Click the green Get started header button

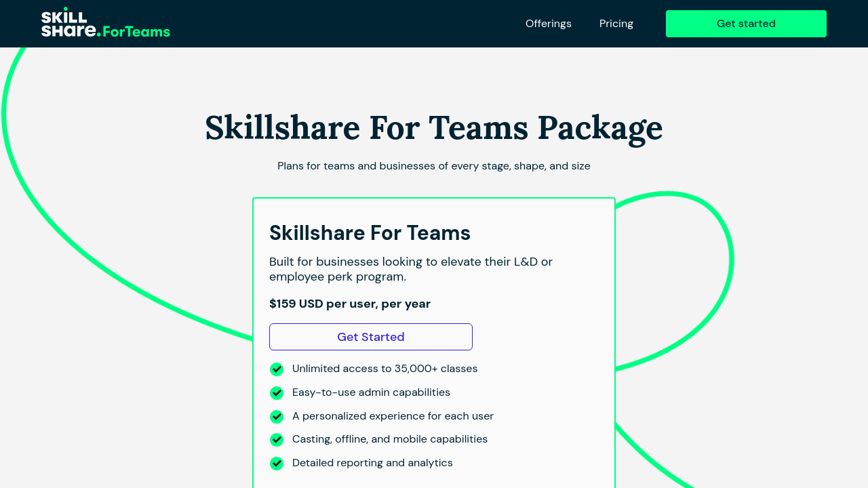pos(746,24)
